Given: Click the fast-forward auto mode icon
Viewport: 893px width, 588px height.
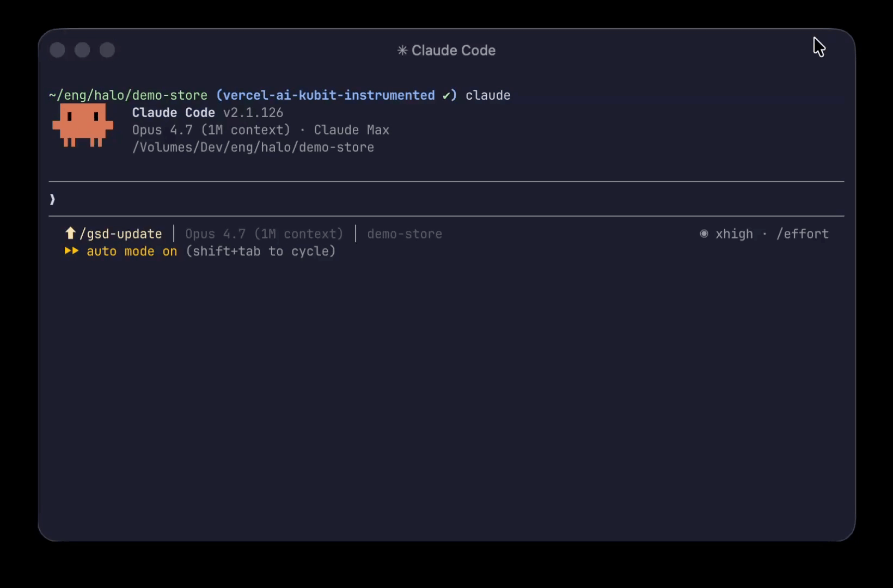Looking at the screenshot, I should coord(72,251).
